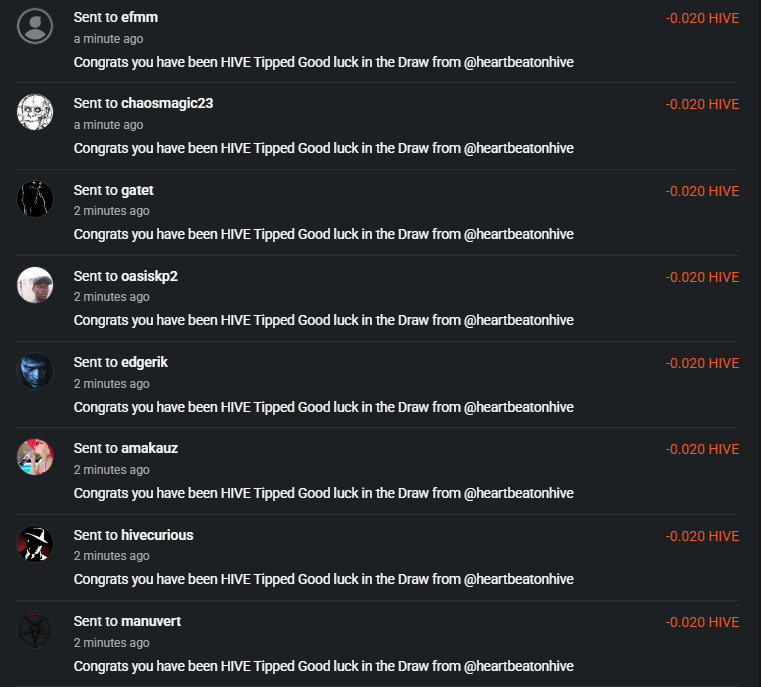Screen dimensions: 761x687
Task: Open amakauz's colorful avatar
Action: [x=35, y=457]
